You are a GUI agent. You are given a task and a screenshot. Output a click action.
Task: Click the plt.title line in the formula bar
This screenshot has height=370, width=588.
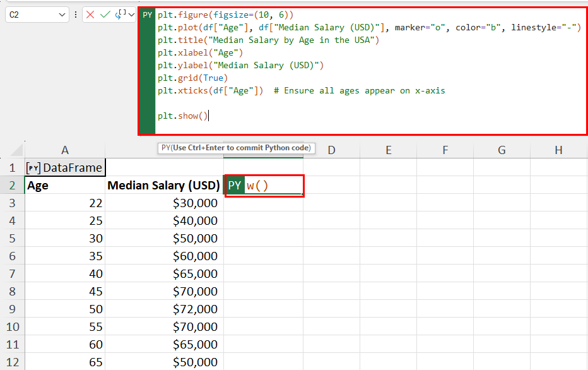tap(269, 40)
